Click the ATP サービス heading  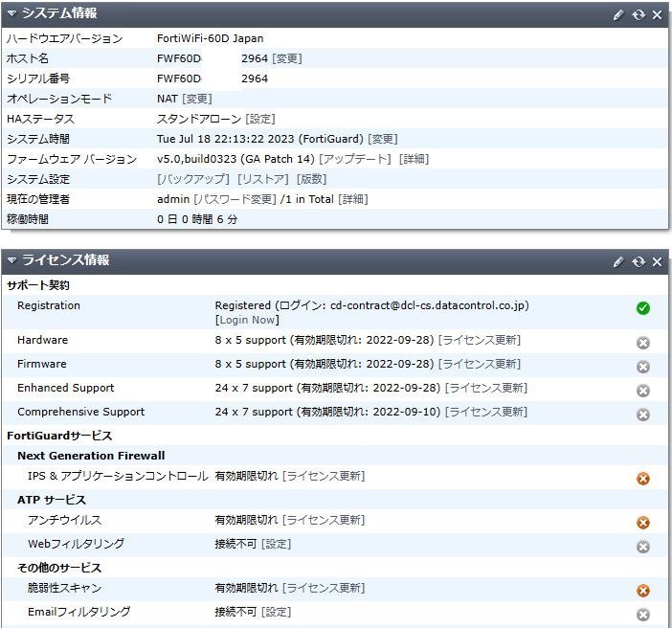(52, 500)
